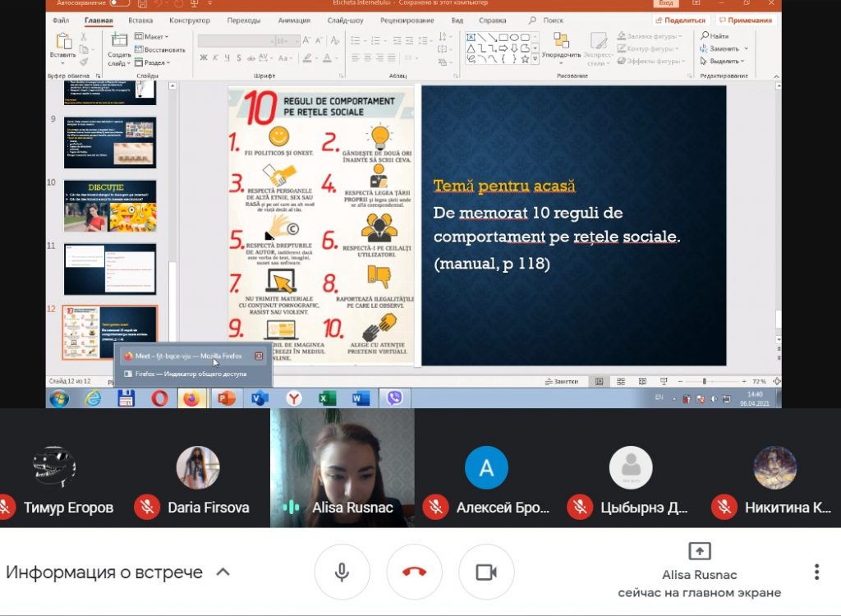
Task: Turn off camera in Meet controls
Action: click(x=486, y=572)
